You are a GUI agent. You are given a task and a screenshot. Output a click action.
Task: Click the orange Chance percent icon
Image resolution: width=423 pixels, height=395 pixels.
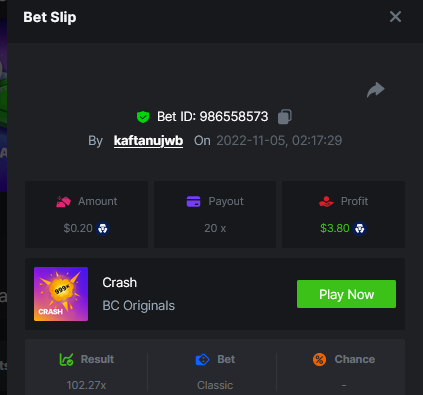coord(319,359)
